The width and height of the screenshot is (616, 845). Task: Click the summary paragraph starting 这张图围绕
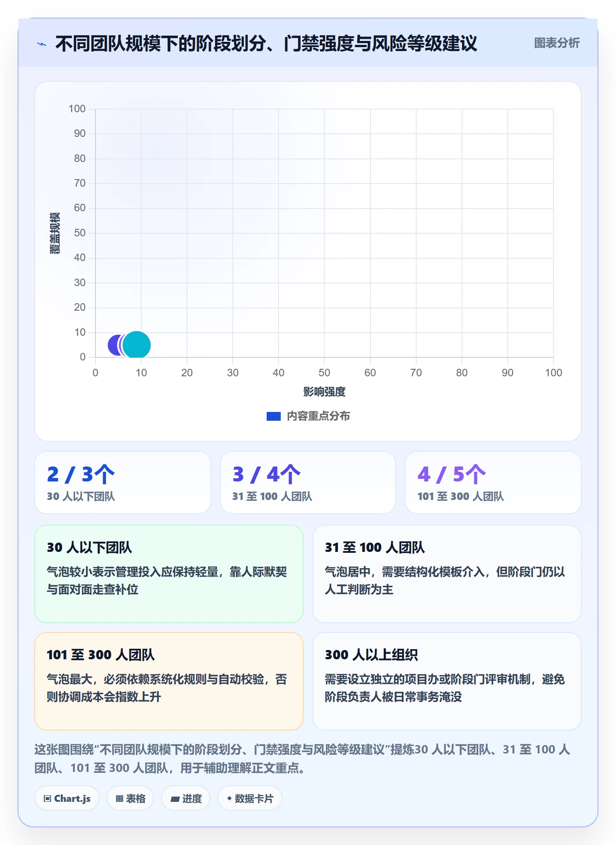302,759
